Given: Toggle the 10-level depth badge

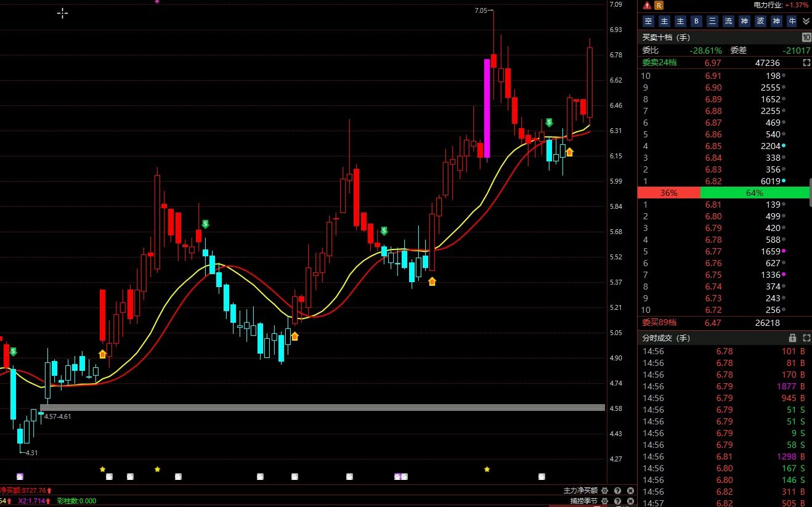Looking at the screenshot, I should 806,38.
